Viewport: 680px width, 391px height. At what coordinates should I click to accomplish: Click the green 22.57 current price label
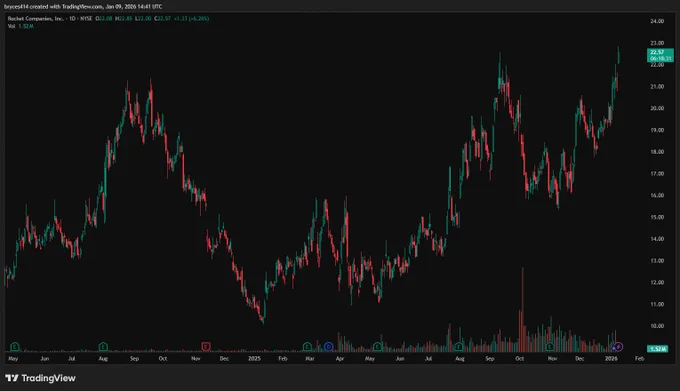point(660,55)
